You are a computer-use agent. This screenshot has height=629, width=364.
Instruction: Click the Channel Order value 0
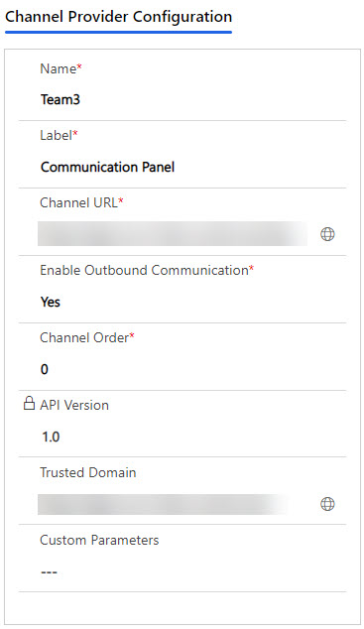[x=45, y=369]
